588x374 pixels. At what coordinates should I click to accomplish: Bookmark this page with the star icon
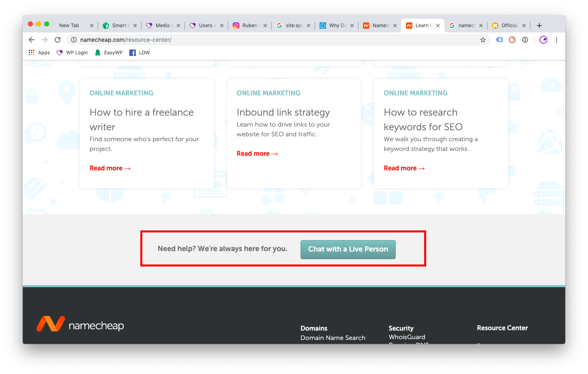[483, 40]
